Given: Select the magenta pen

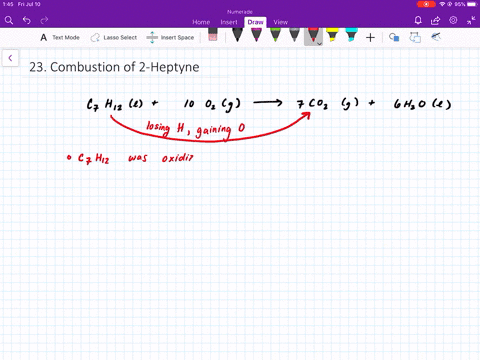Looking at the screenshot, I should (256, 35).
